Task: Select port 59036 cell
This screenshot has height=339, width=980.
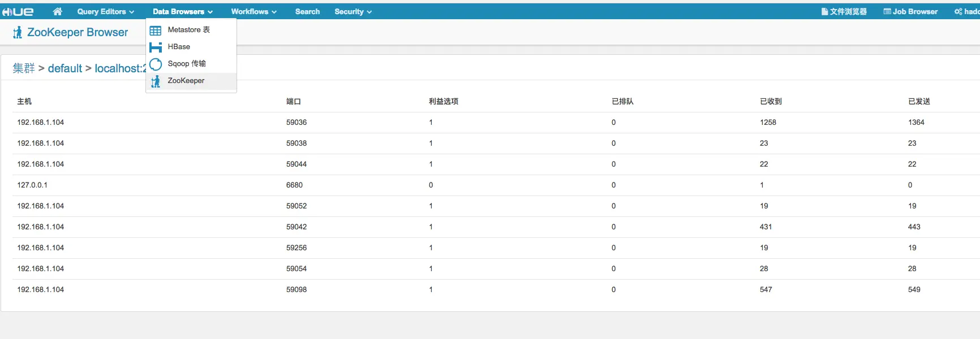Action: point(296,123)
